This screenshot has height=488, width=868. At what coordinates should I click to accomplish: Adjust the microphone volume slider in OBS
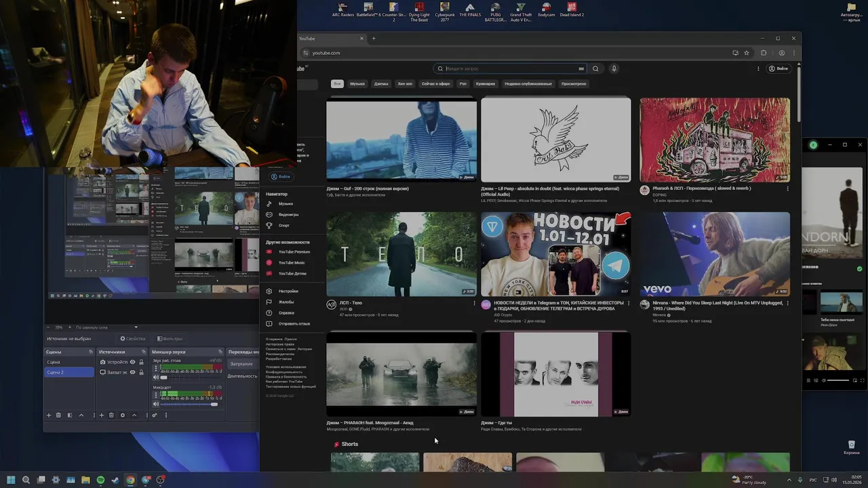(191, 404)
